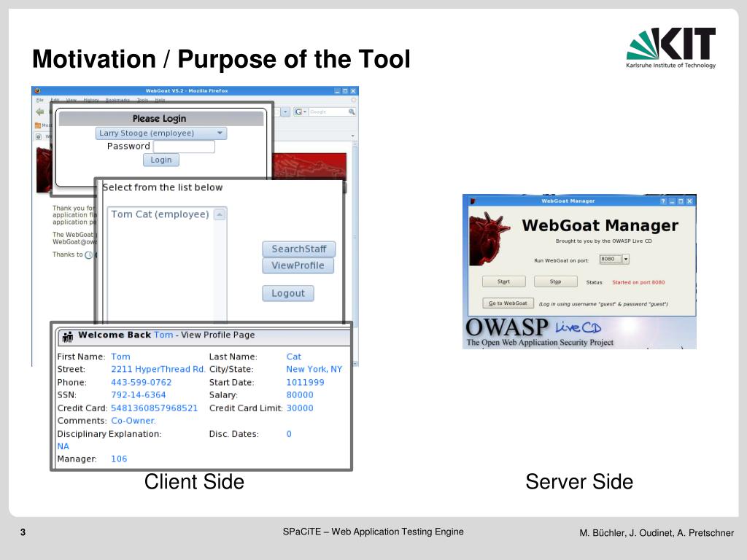Click the salary value 80000

click(300, 395)
